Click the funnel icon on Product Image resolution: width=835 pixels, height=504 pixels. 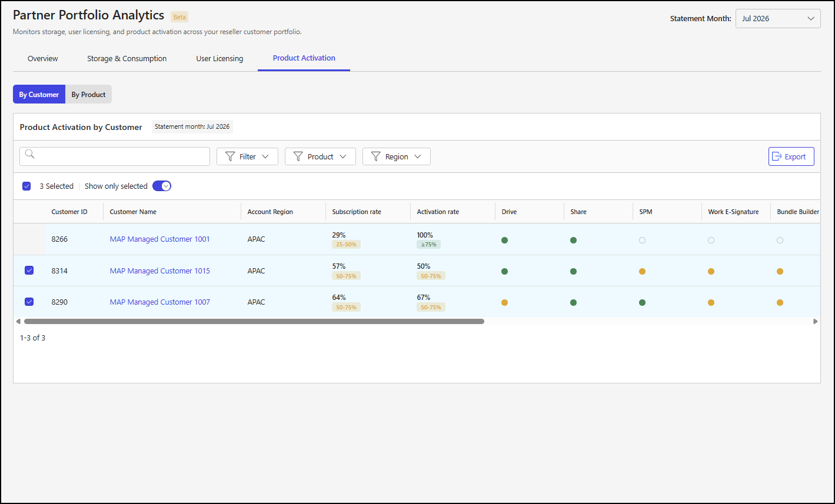pyautogui.click(x=298, y=156)
